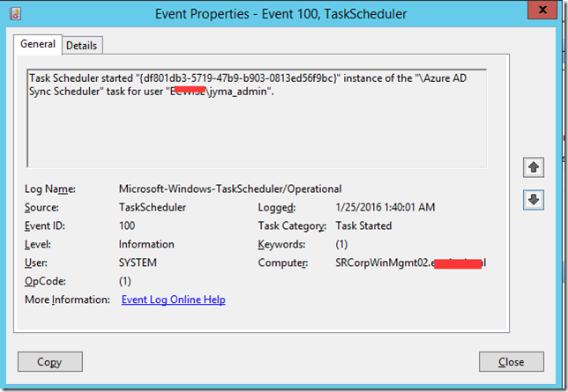This screenshot has width=568, height=392.
Task: Click the Level value Information
Action: coord(146,244)
